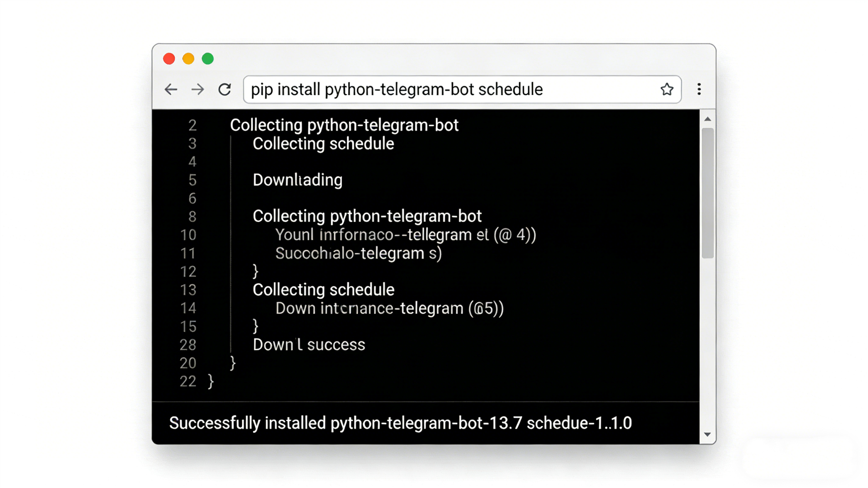
Task: Click line number 15 in the gutter
Action: pos(187,326)
